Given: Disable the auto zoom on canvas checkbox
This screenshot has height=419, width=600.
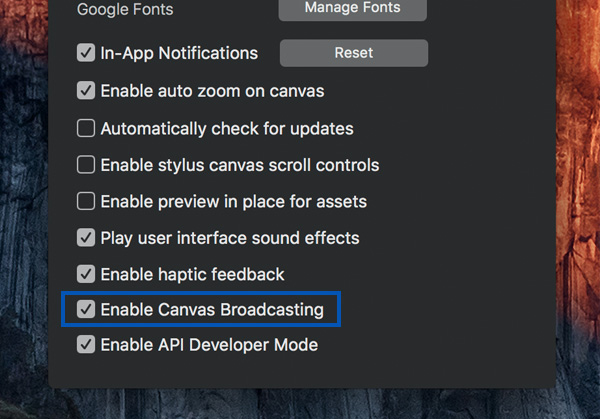Looking at the screenshot, I should (86, 91).
